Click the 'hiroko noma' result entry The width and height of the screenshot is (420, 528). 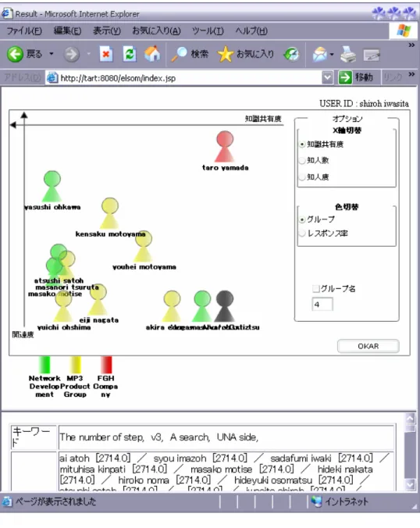coord(144,480)
